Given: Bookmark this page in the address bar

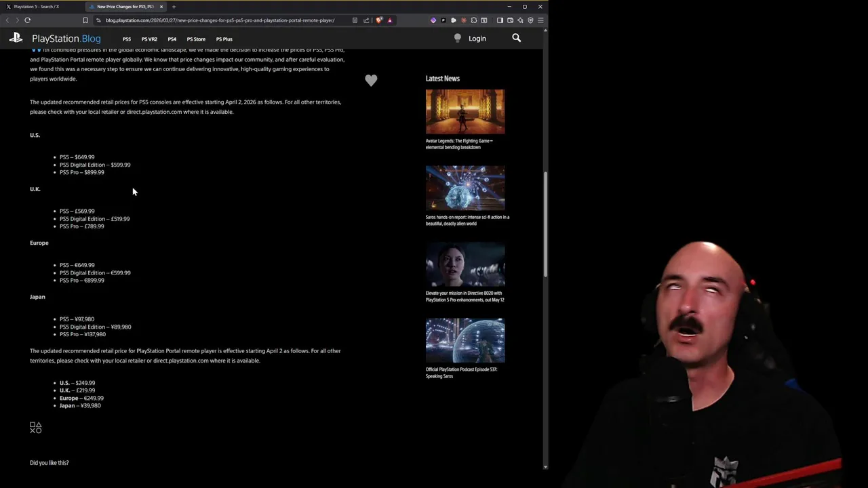Looking at the screenshot, I should click(x=85, y=20).
